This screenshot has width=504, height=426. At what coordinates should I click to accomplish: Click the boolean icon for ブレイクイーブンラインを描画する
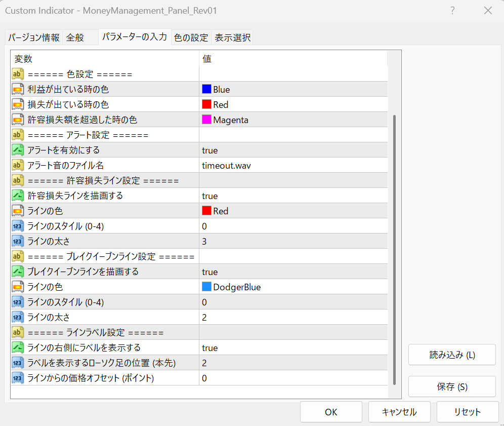(18, 272)
